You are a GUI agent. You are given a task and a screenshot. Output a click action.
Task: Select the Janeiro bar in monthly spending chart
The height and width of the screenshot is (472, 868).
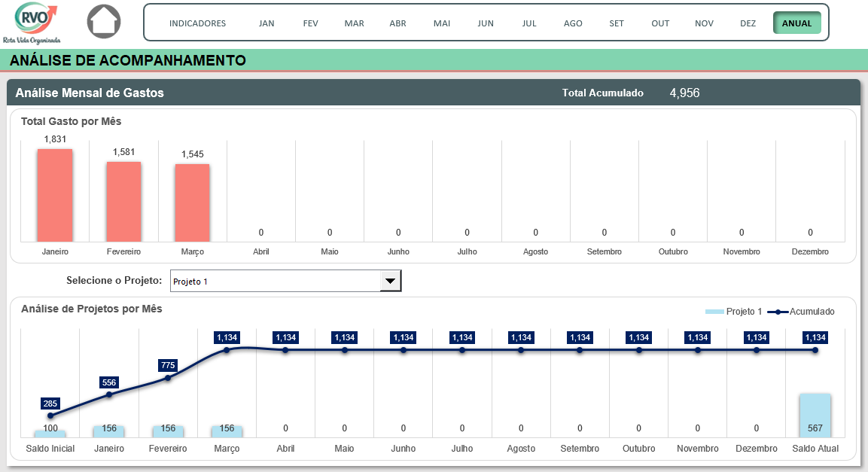click(55, 195)
